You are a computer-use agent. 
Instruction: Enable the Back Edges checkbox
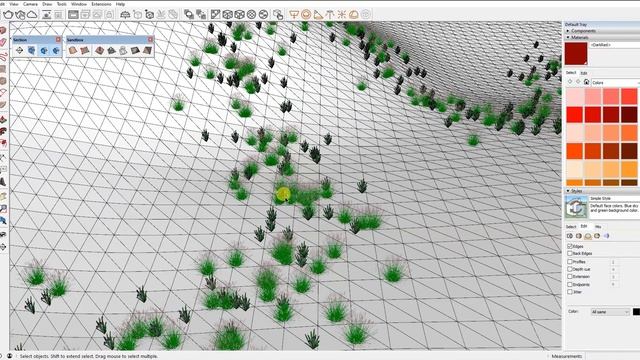(570, 254)
